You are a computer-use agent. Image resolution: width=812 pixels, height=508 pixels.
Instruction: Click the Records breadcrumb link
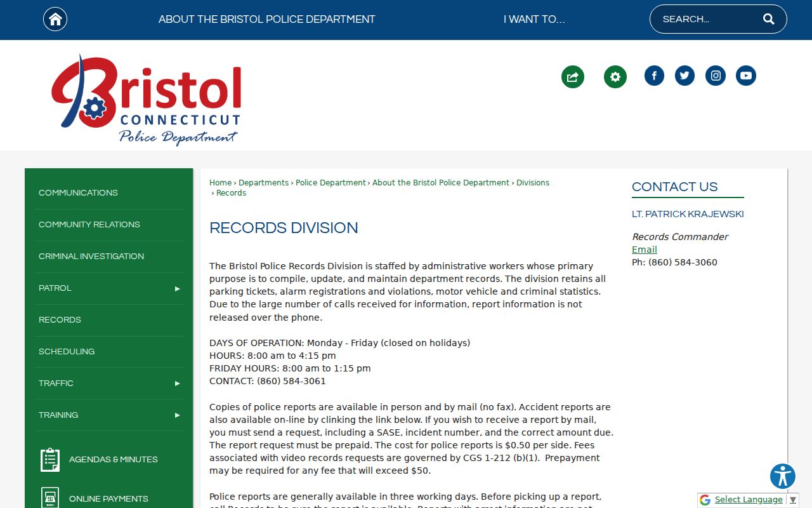pos(231,193)
